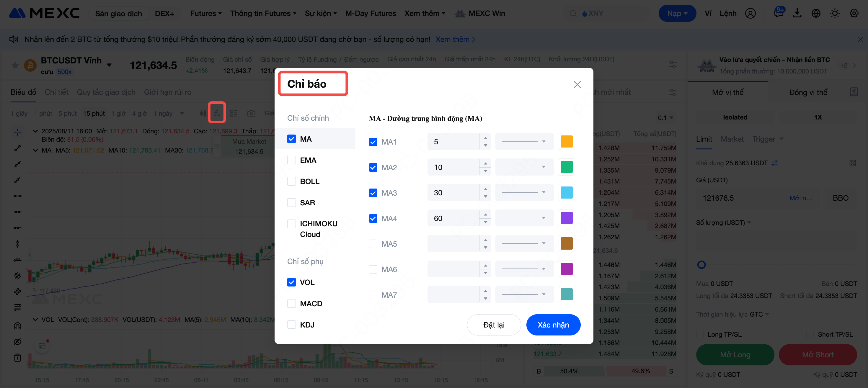Viewport: 868px width, 388px height.
Task: Click the user profile icon in header
Action: (x=750, y=14)
